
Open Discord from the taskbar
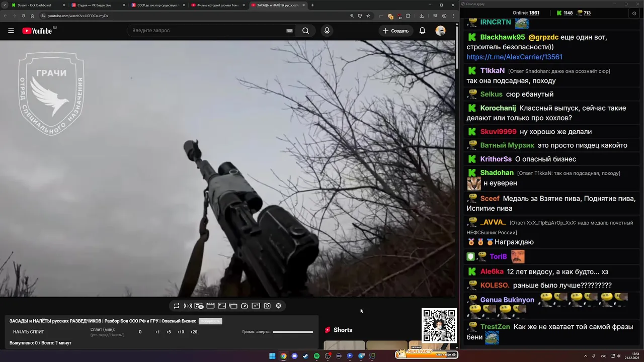(294, 356)
